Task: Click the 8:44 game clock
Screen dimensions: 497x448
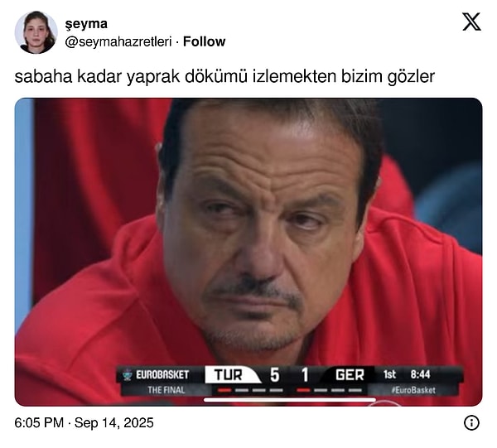Action: coord(420,374)
